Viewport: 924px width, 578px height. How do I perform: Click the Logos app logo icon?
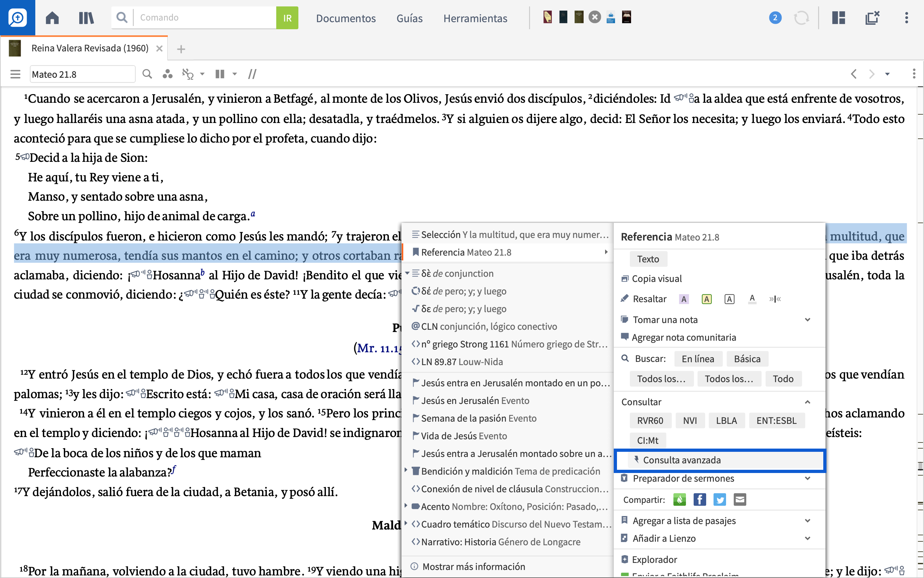pos(18,18)
